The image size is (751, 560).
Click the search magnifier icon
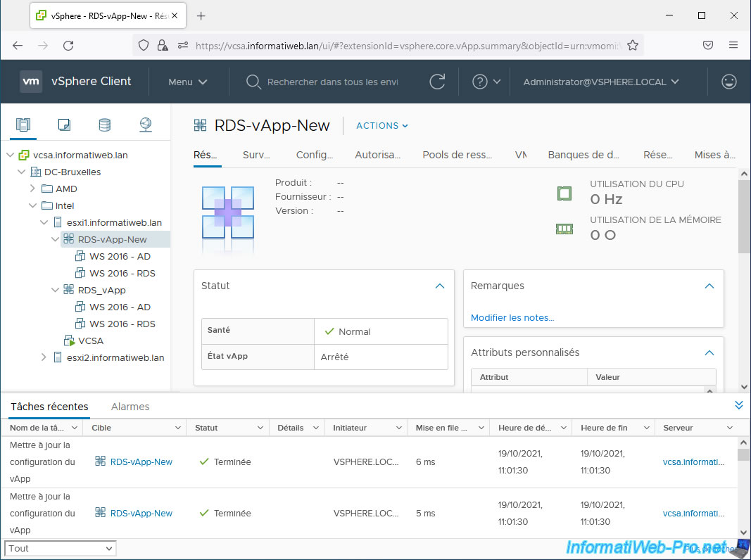(253, 82)
